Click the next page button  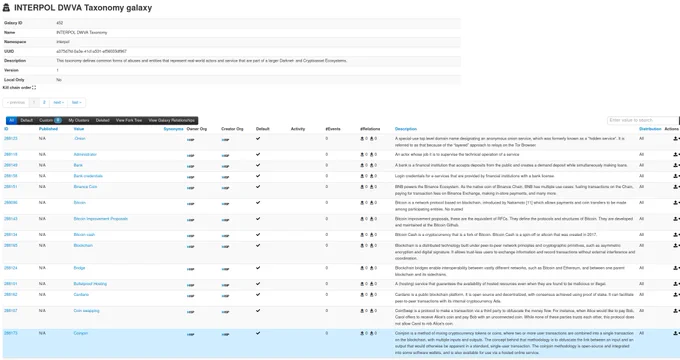(59, 102)
